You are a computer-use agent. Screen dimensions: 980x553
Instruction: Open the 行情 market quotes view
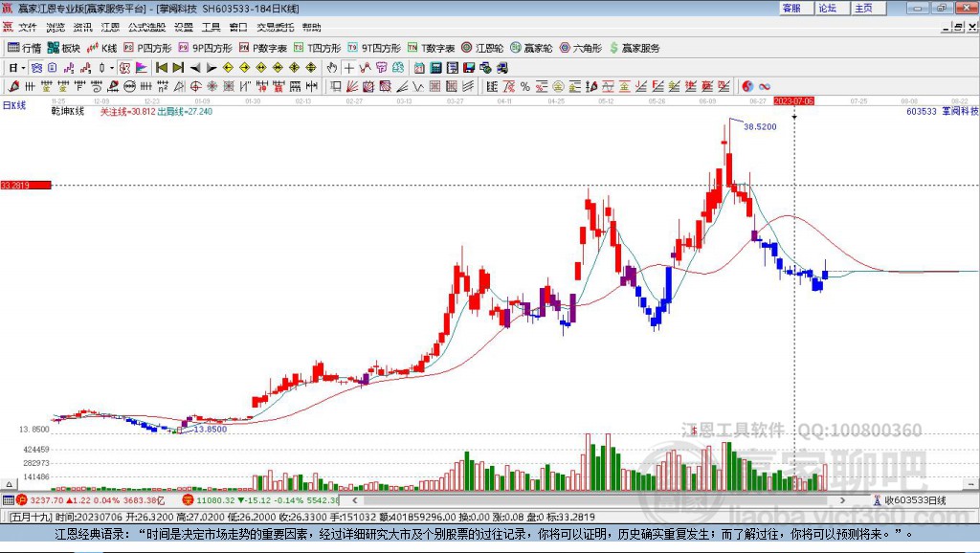coord(24,48)
